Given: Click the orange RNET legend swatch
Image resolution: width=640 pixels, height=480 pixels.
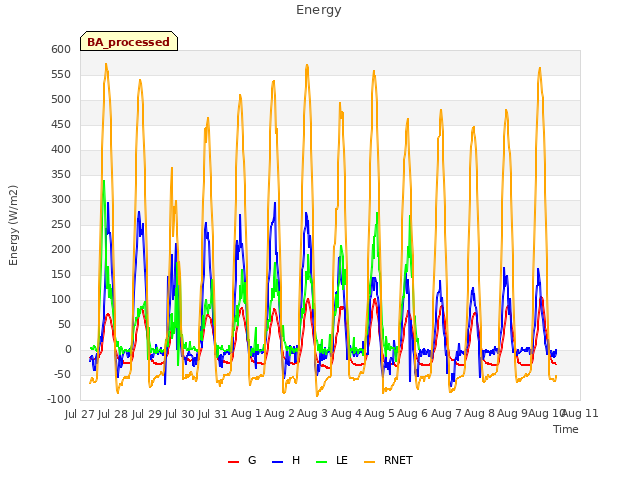Looking at the screenshot, I should pos(369,462).
